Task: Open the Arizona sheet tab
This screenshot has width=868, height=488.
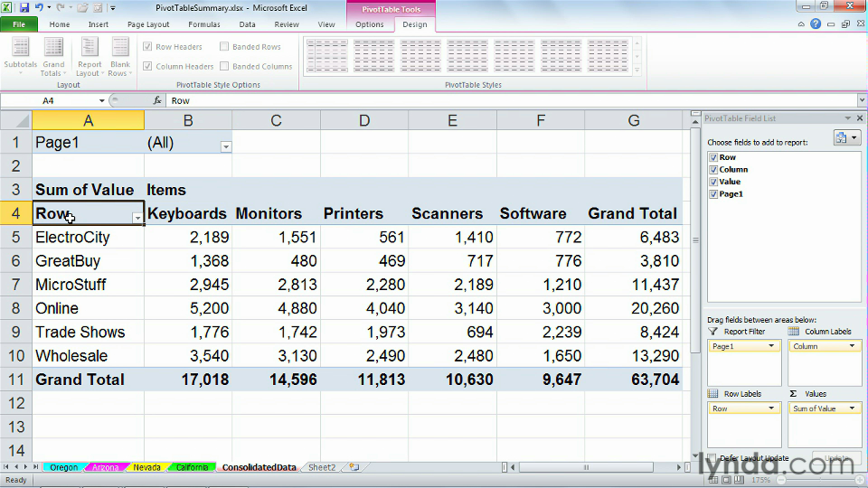Action: (105, 467)
